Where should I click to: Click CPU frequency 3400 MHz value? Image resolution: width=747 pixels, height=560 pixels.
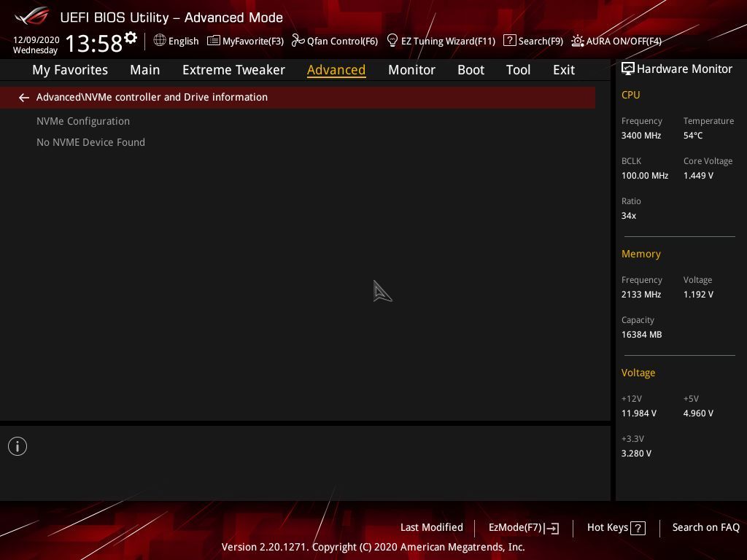click(641, 136)
